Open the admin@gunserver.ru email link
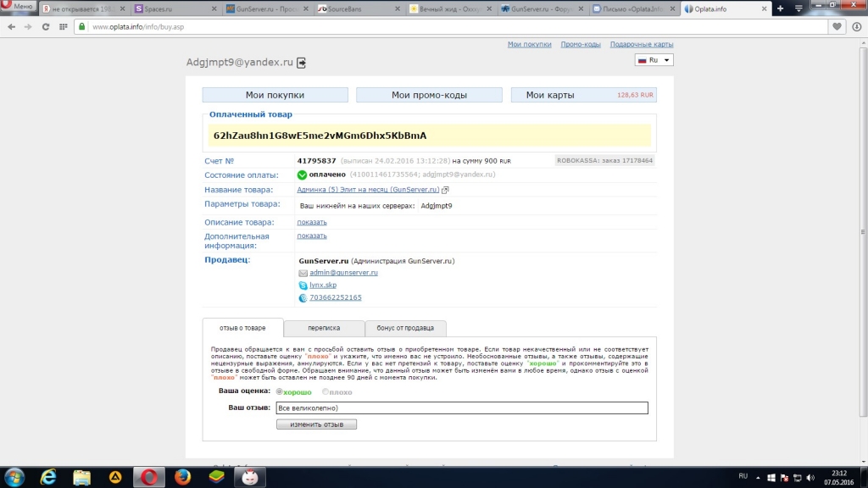This screenshot has height=488, width=868. pos(343,273)
